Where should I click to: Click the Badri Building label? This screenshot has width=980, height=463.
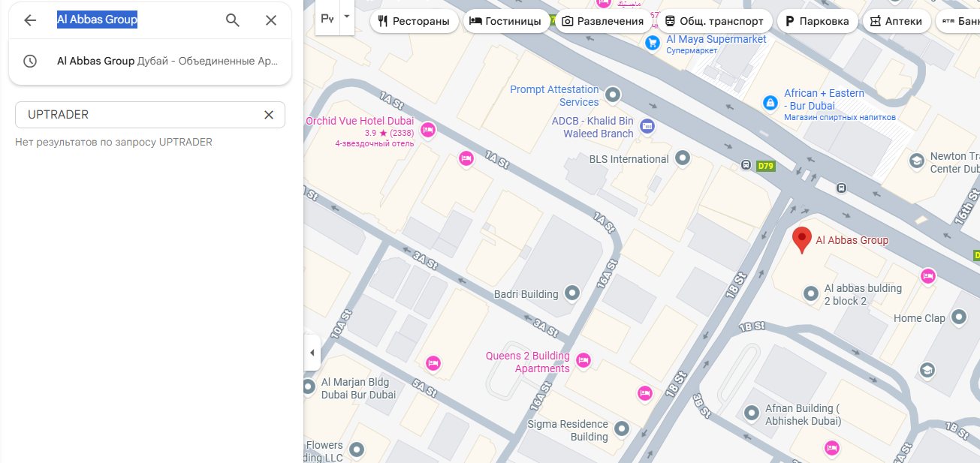point(526,294)
